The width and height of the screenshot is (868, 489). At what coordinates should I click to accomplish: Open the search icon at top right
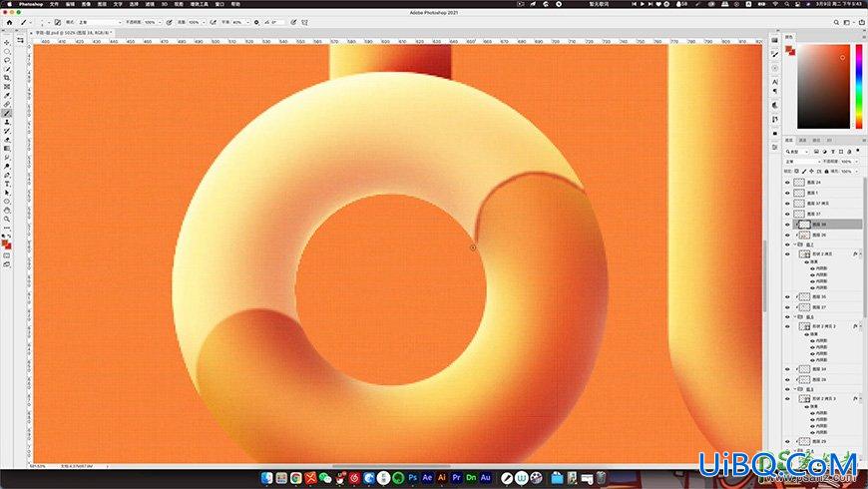point(836,22)
